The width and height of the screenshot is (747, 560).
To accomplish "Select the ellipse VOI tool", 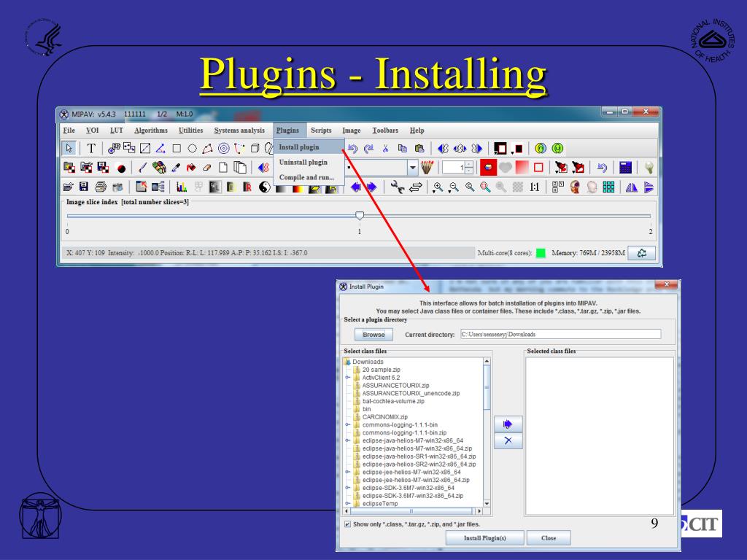I will coord(192,149).
